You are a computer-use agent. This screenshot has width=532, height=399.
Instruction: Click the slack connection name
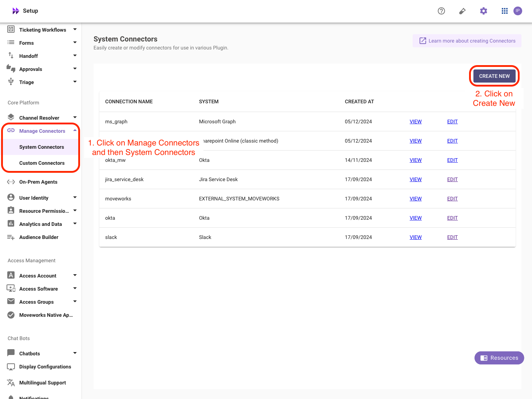pos(111,237)
